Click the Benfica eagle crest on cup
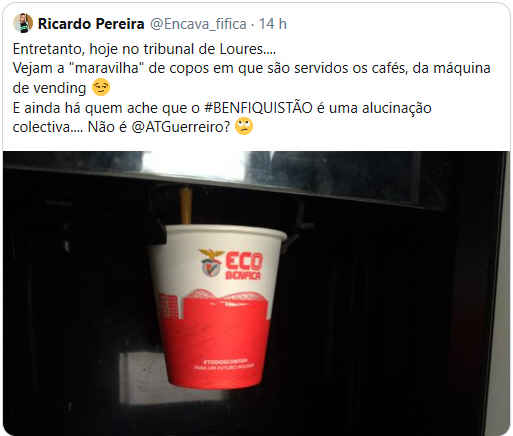Screen dimensions: 513x436 (x=211, y=262)
